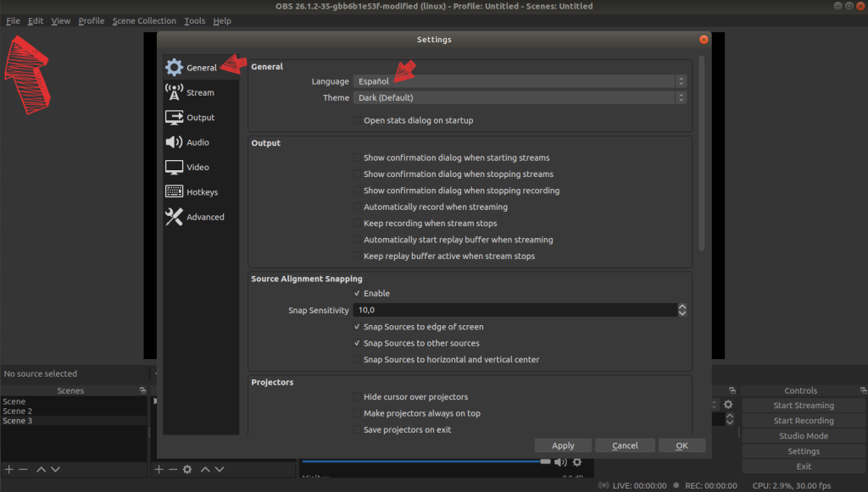Image resolution: width=868 pixels, height=492 pixels.
Task: Open the Hotkeys keyboard icon
Action: coord(174,192)
